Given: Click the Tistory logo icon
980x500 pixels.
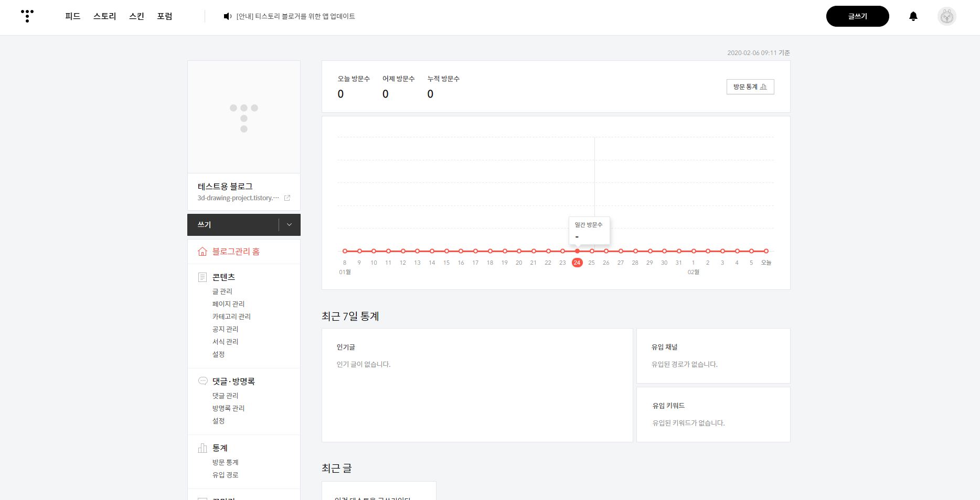Looking at the screenshot, I should [27, 16].
